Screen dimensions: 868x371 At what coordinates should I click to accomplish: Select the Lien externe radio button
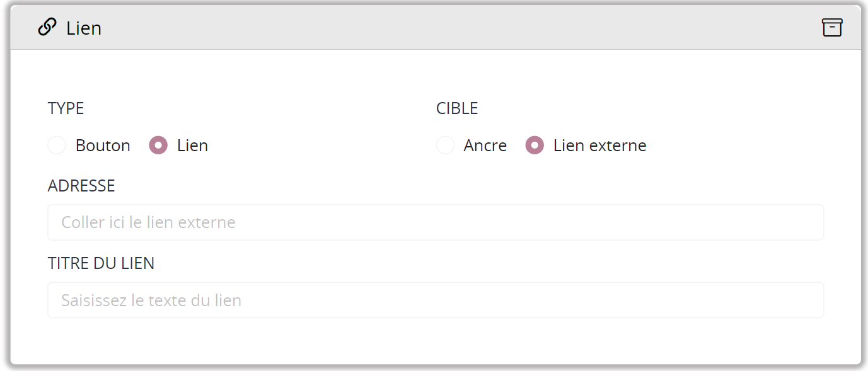(x=535, y=146)
